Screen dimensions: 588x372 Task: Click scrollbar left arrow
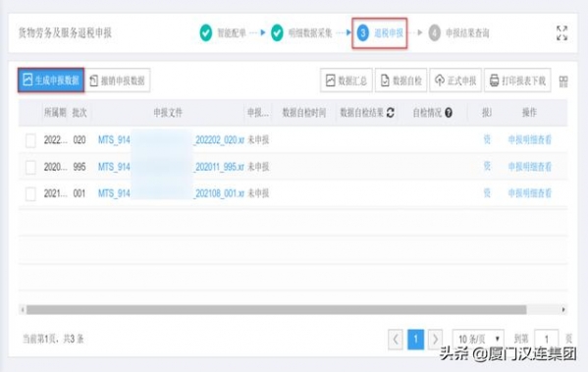[23, 310]
